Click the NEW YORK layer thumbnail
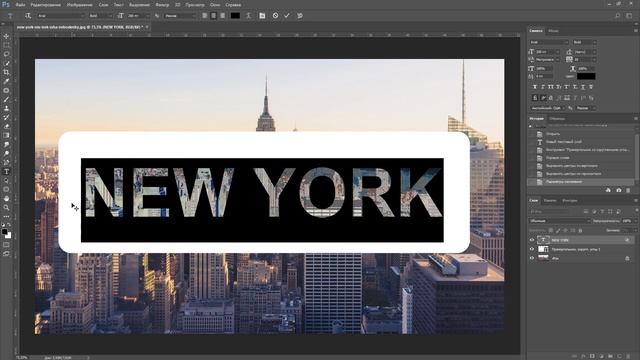 [x=543, y=240]
